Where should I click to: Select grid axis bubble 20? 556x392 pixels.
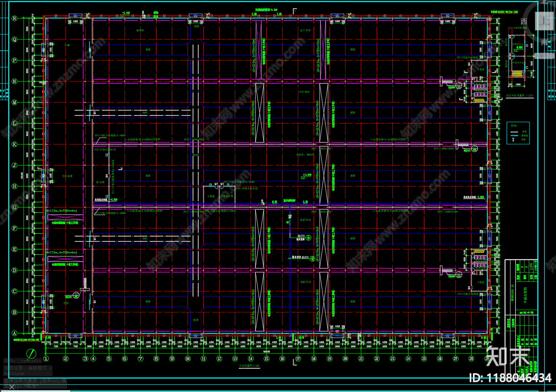(x=345, y=359)
